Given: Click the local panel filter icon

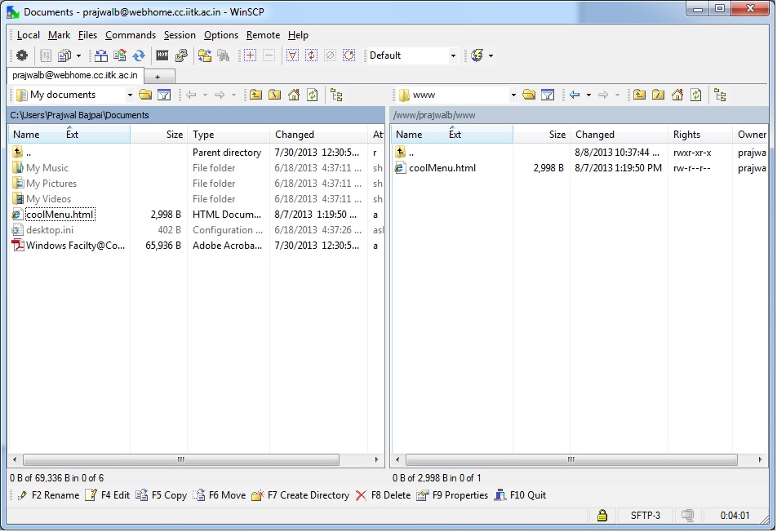Looking at the screenshot, I should pyautogui.click(x=164, y=95).
